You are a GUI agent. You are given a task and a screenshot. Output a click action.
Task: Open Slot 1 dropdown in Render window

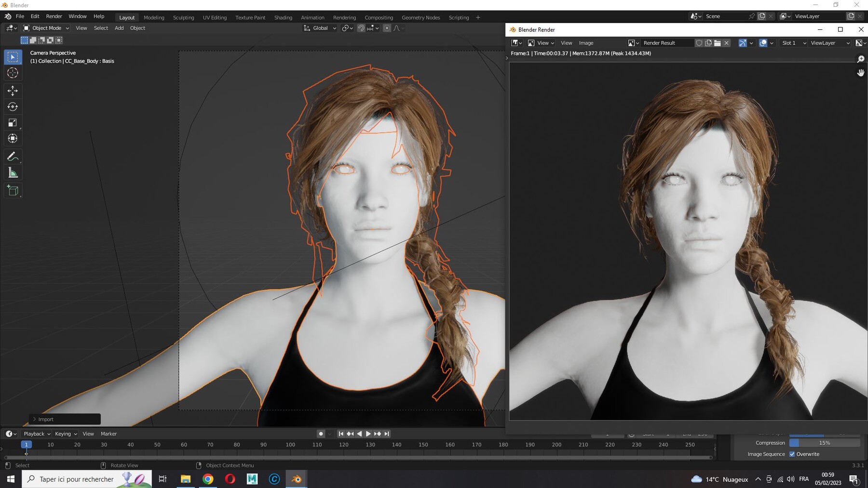[793, 43]
